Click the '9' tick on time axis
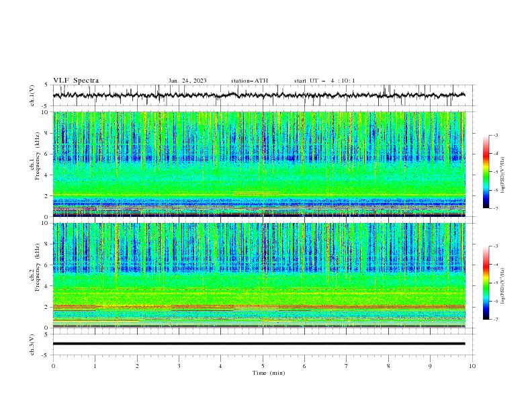532x411 pixels. 430,366
